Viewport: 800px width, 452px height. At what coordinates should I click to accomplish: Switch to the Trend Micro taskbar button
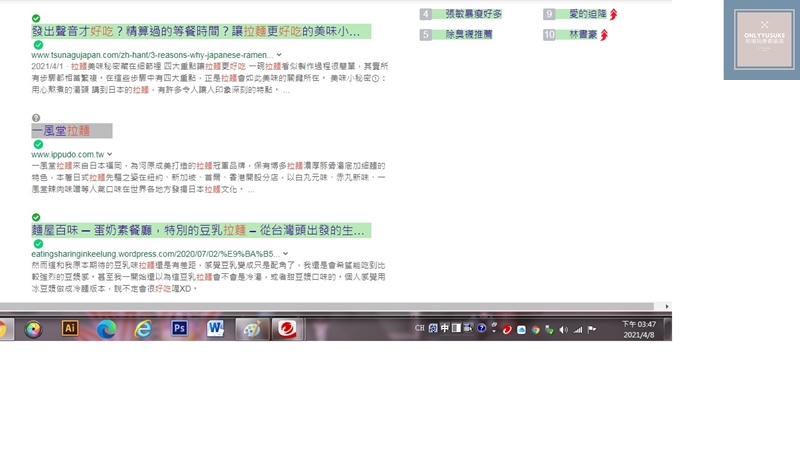tap(287, 329)
